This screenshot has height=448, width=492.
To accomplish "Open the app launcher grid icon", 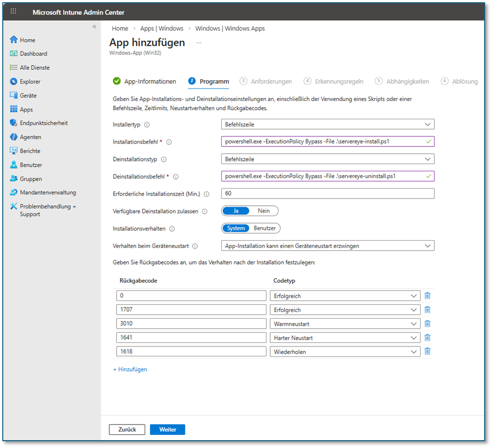I will point(13,11).
